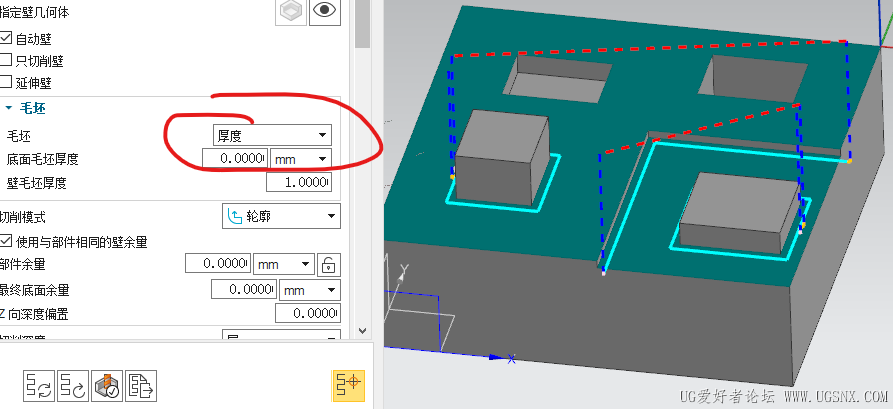Click the 底面毛坯厚度 value field
Screen dimensions: 893x409
click(235, 158)
